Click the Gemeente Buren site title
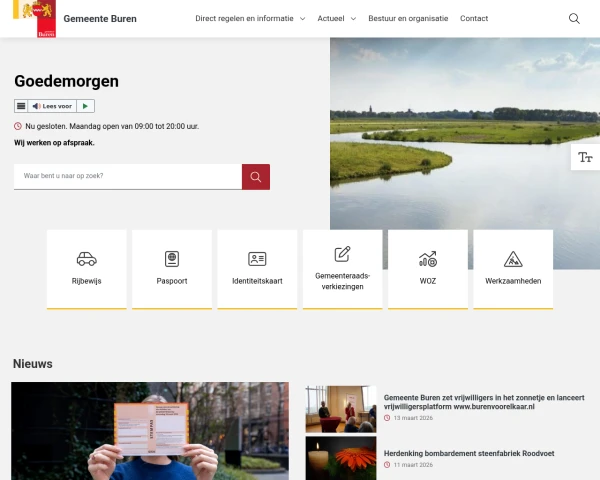 tap(100, 19)
